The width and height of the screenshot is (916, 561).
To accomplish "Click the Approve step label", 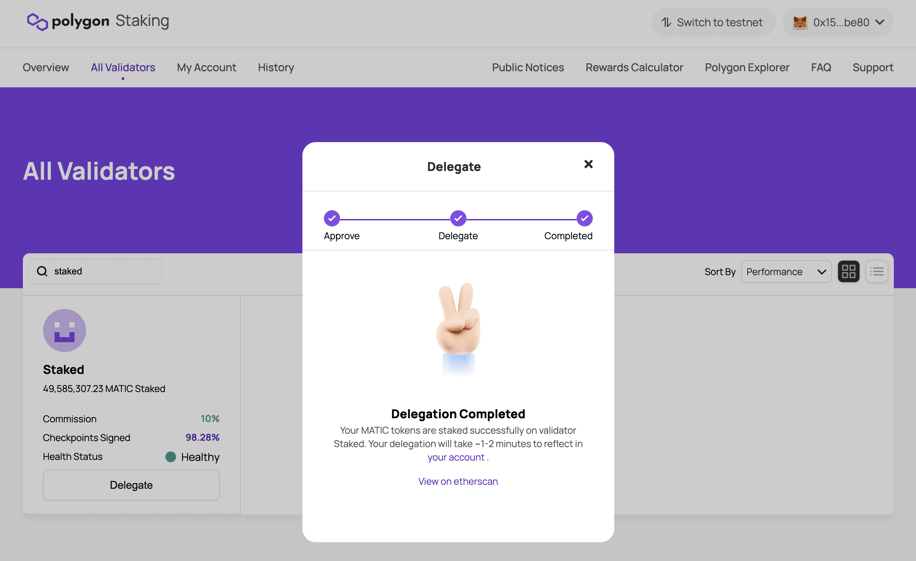I will coord(342,236).
